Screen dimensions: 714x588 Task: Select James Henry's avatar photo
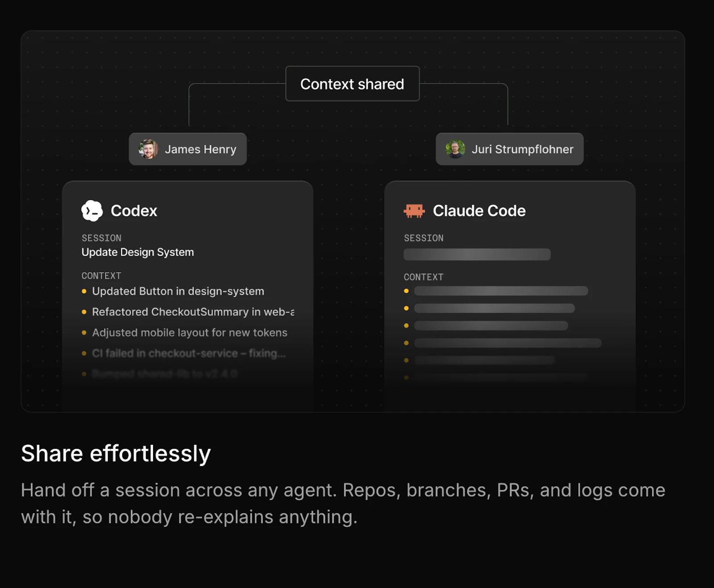[x=148, y=149]
